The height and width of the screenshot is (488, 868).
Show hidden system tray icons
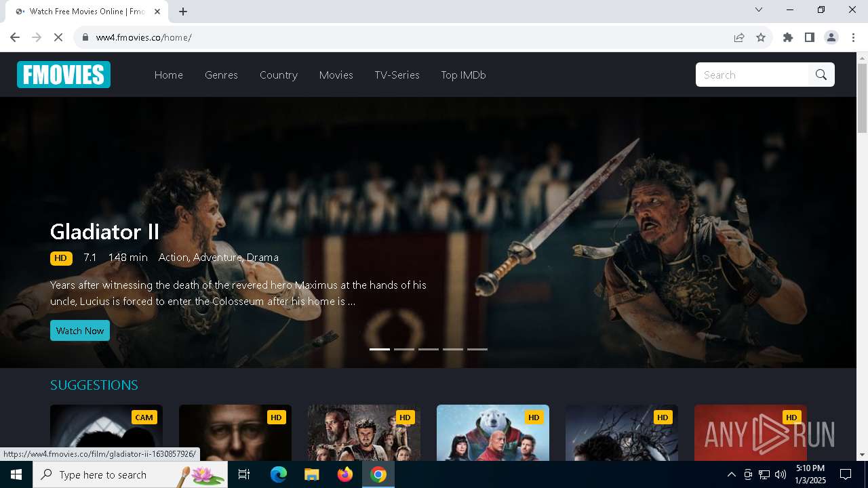(731, 474)
